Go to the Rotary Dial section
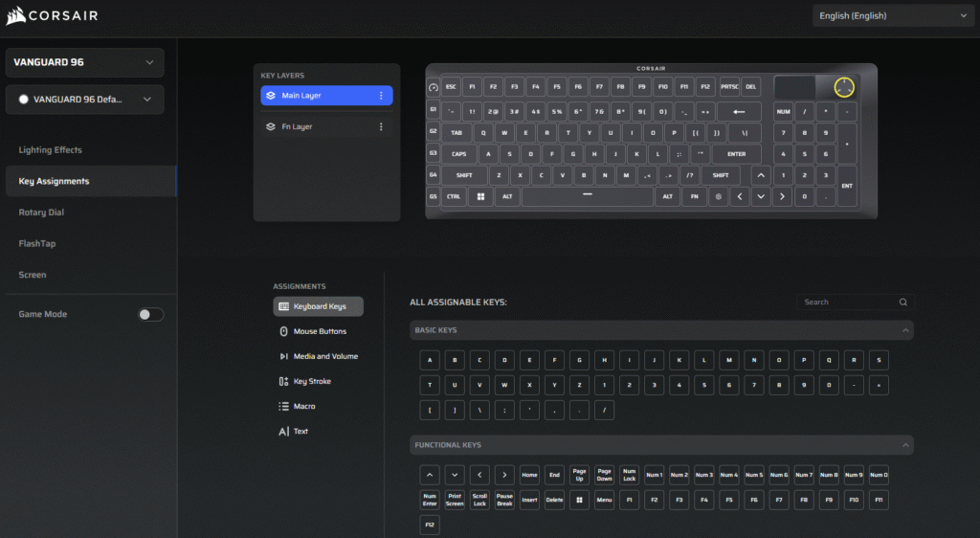980x538 pixels. pos(41,213)
